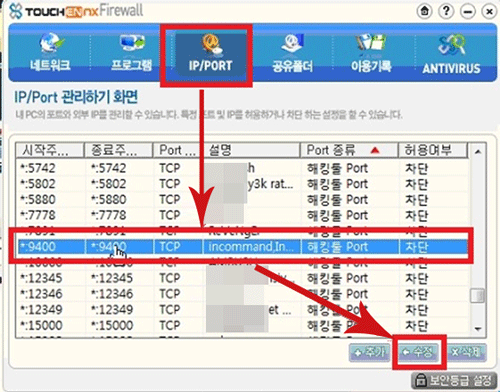
Task: Click TCP protocol in 7778 row
Action: coord(170,215)
